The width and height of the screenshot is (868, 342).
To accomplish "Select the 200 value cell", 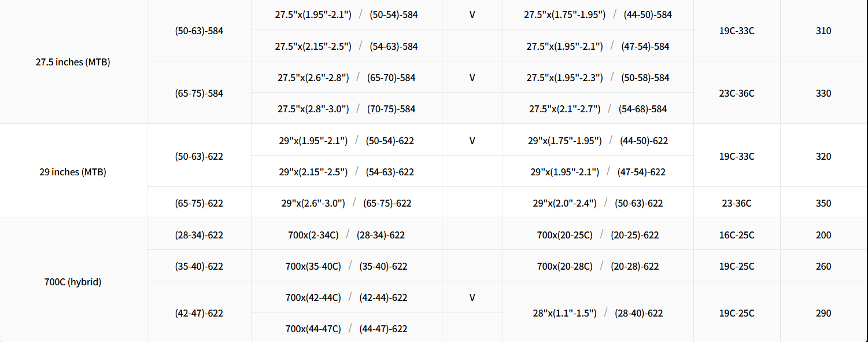I will (823, 235).
